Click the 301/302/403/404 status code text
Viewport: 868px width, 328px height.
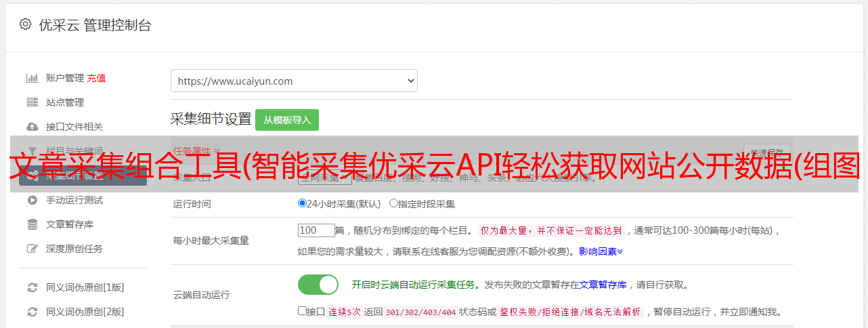click(x=420, y=312)
